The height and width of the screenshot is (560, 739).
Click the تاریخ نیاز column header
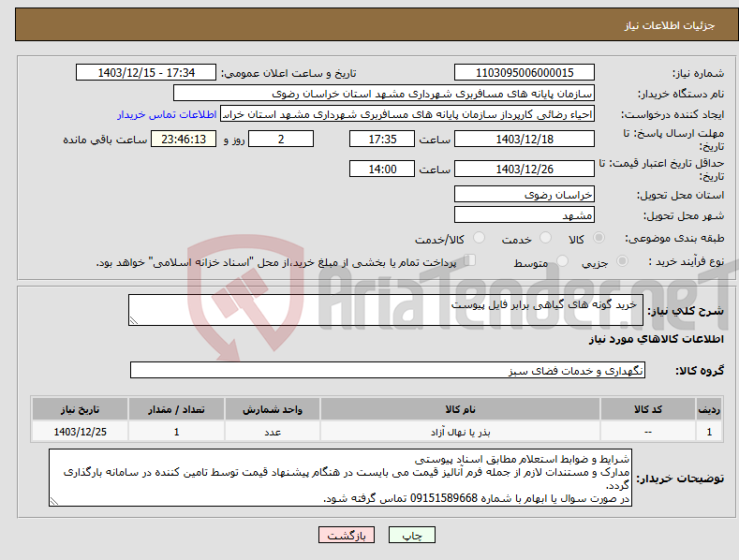coord(81,409)
